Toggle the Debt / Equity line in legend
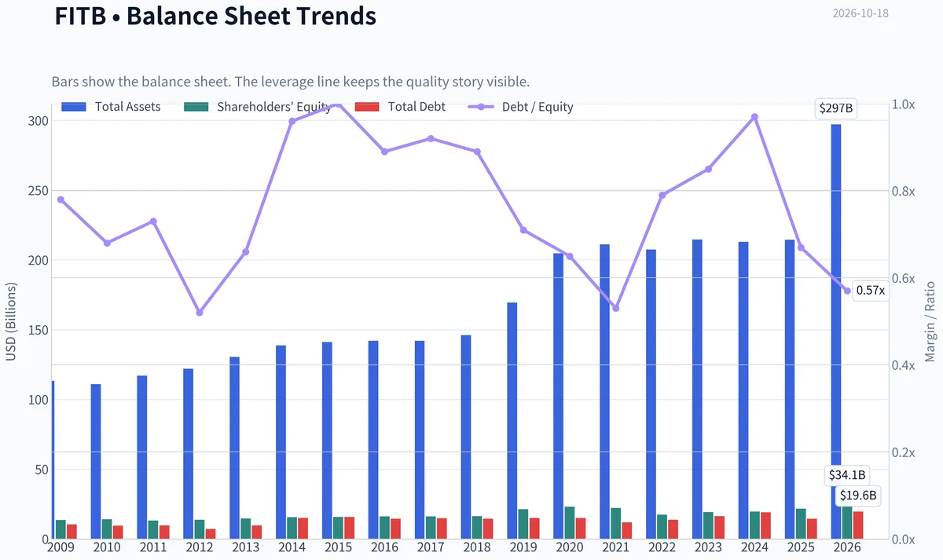The image size is (943, 560). [x=521, y=107]
